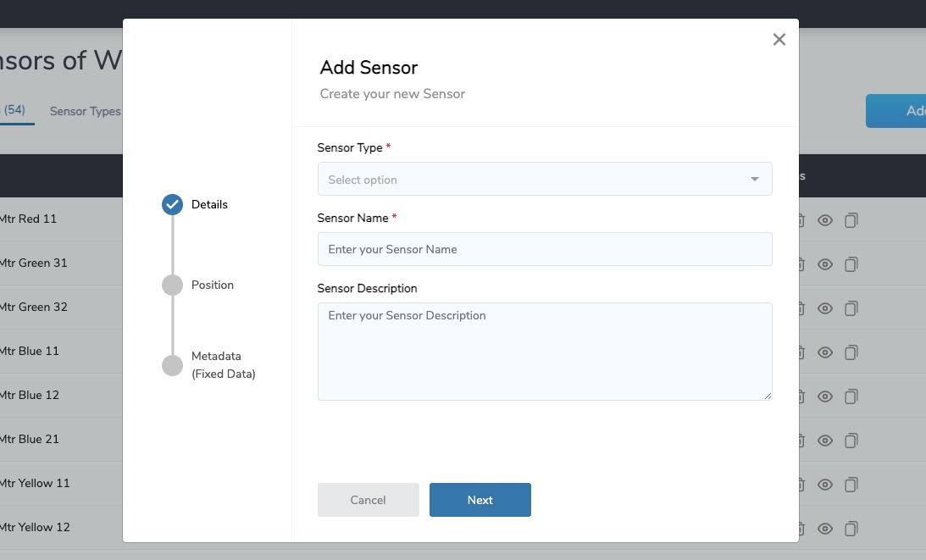Cancel the Add Sensor dialog
The image size is (926, 560).
click(368, 499)
